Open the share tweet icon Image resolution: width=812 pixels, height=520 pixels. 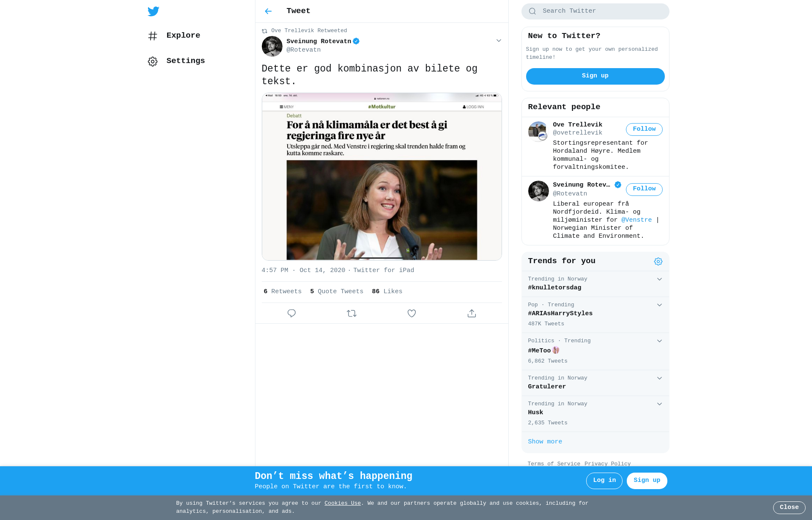472,313
